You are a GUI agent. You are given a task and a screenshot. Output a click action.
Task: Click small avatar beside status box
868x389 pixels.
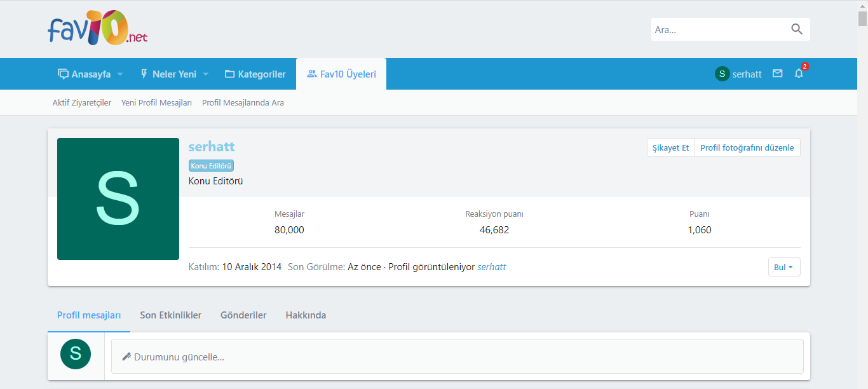pyautogui.click(x=76, y=354)
